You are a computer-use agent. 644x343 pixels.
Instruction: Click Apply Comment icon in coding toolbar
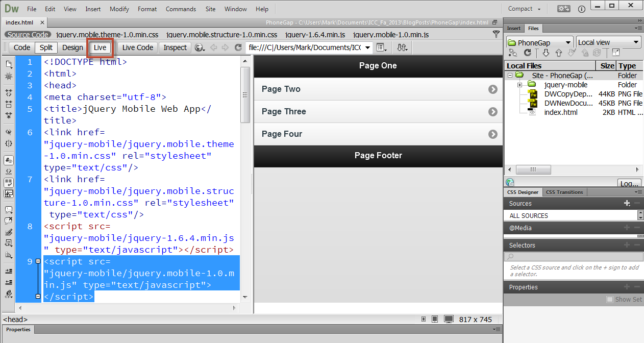(9, 210)
